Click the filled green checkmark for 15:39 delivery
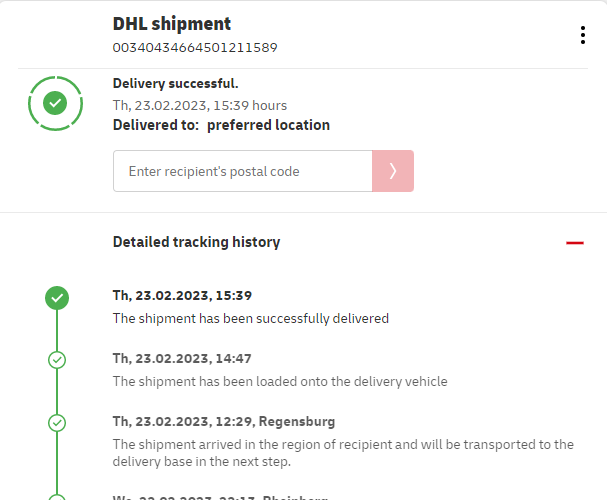Screen dimensions: 607x500 point(57,297)
